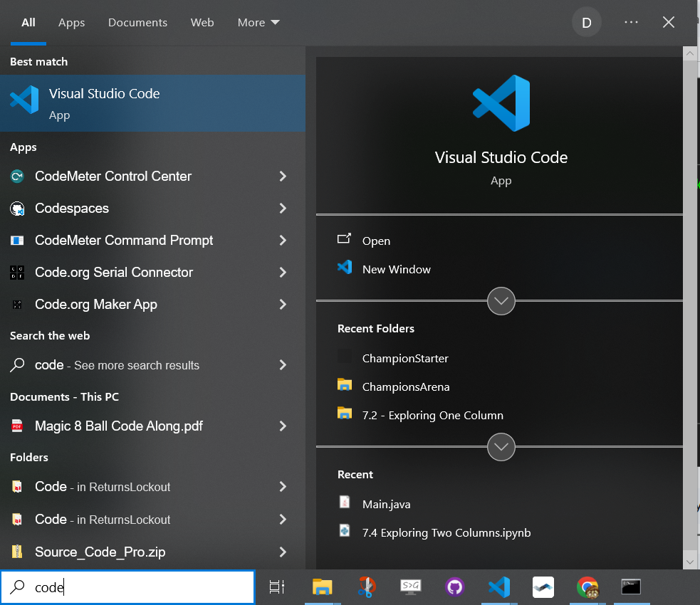The image size is (700, 605).
Task: Switch to the Web tab
Action: pos(202,22)
